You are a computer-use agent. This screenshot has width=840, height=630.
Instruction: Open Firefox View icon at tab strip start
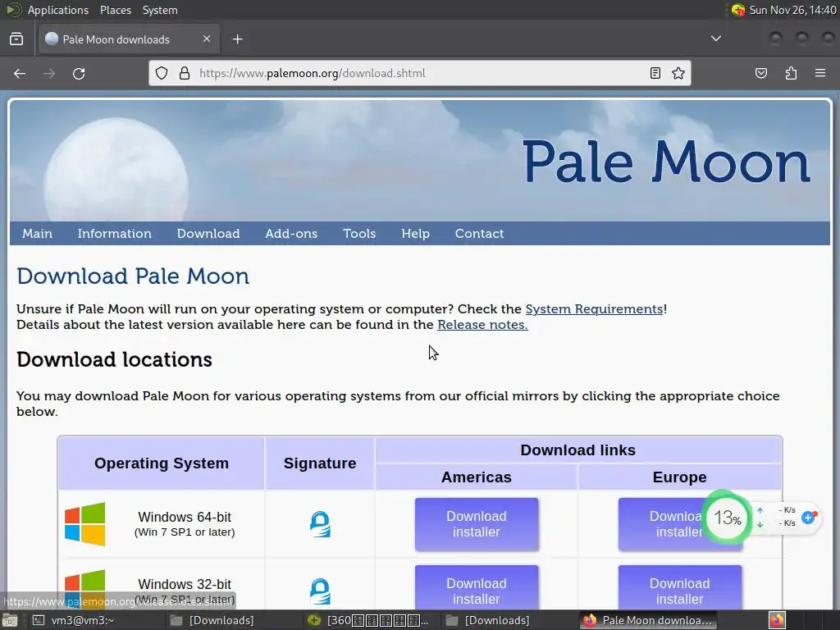click(16, 39)
